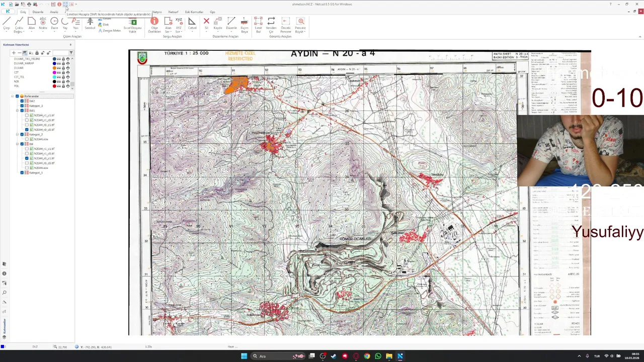Uncheck the Bdl2 reference group

pyautogui.click(x=22, y=101)
